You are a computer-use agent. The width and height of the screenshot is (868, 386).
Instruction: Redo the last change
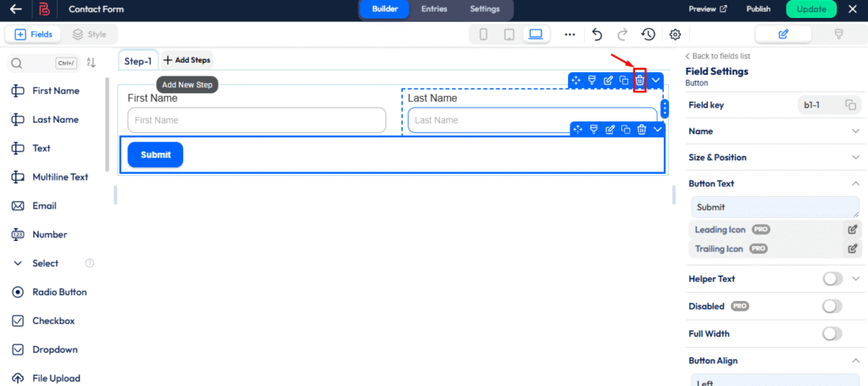coord(622,34)
